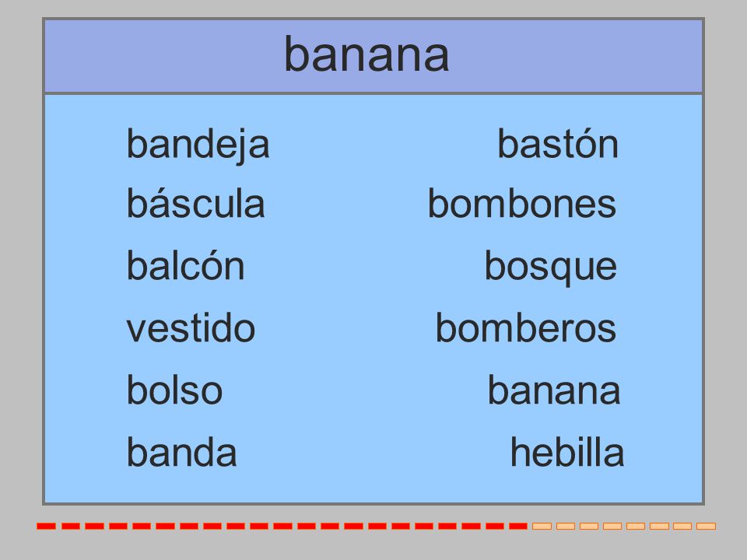The image size is (747, 560).
Task: Click the first orange dash after red
Action: (542, 527)
